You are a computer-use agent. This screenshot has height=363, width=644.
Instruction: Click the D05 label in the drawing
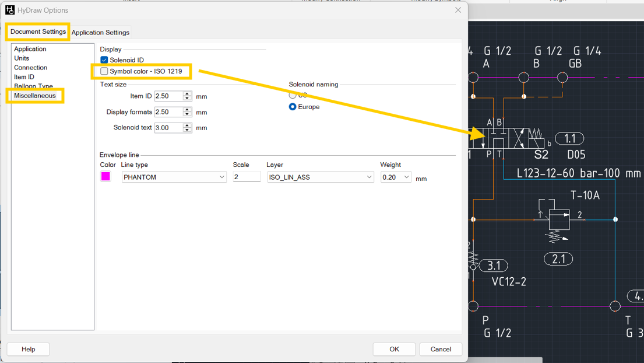(x=576, y=155)
